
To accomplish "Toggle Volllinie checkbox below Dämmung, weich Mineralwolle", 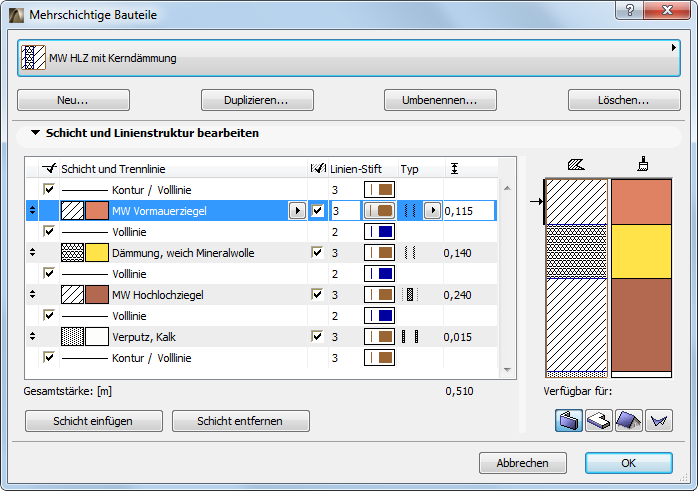I will click(x=49, y=273).
